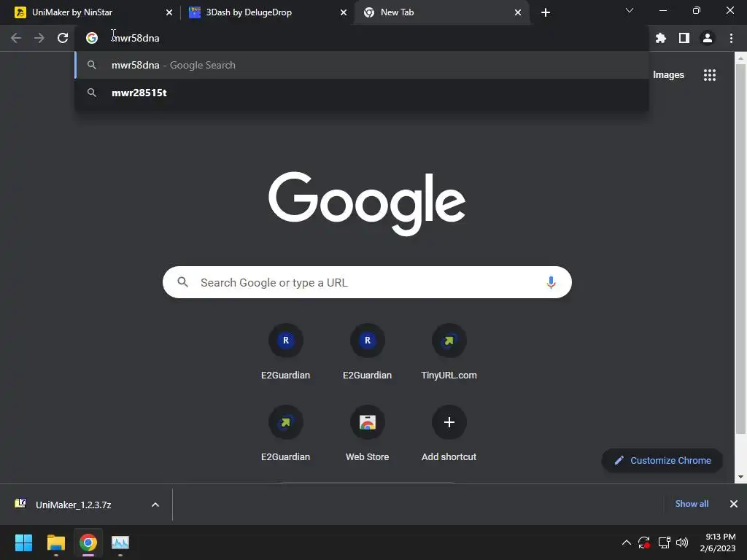Click the search icon beside mwr28515t suggestion
747x560 pixels.
[92, 93]
